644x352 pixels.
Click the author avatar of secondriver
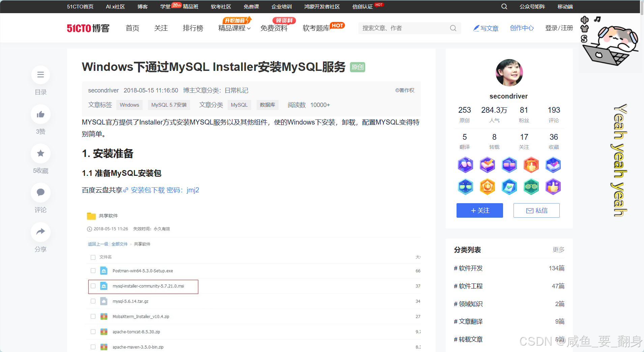tap(509, 73)
